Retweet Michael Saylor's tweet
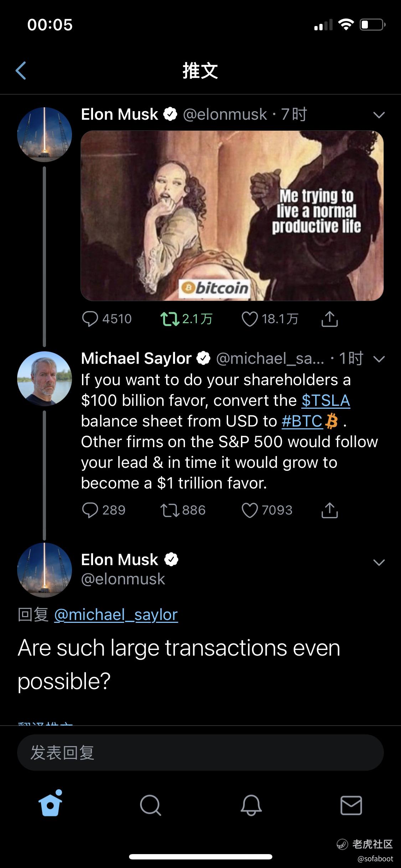The height and width of the screenshot is (868, 401). click(x=170, y=510)
